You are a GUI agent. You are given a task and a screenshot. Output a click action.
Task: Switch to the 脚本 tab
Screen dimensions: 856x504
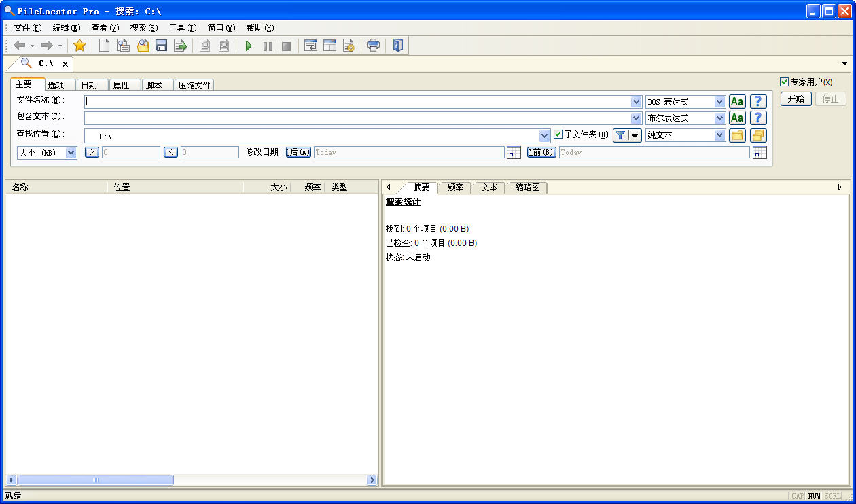(x=157, y=85)
